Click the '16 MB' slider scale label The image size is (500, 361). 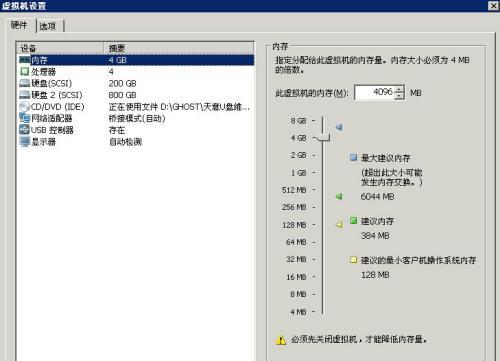click(x=296, y=277)
